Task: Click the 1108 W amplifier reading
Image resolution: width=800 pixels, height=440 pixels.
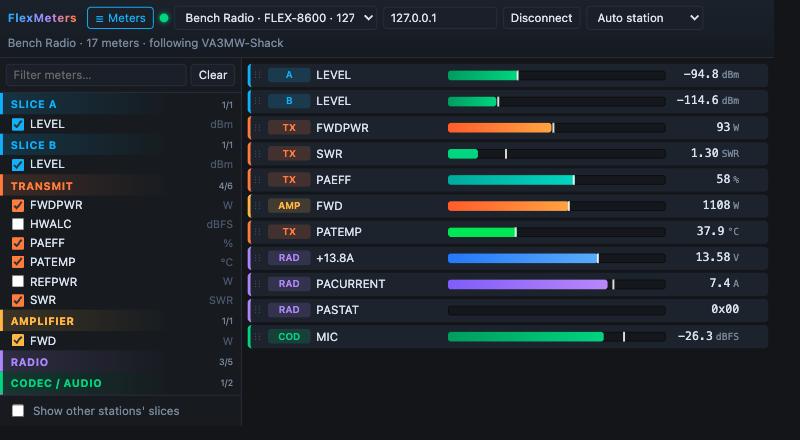Action: 720,205
